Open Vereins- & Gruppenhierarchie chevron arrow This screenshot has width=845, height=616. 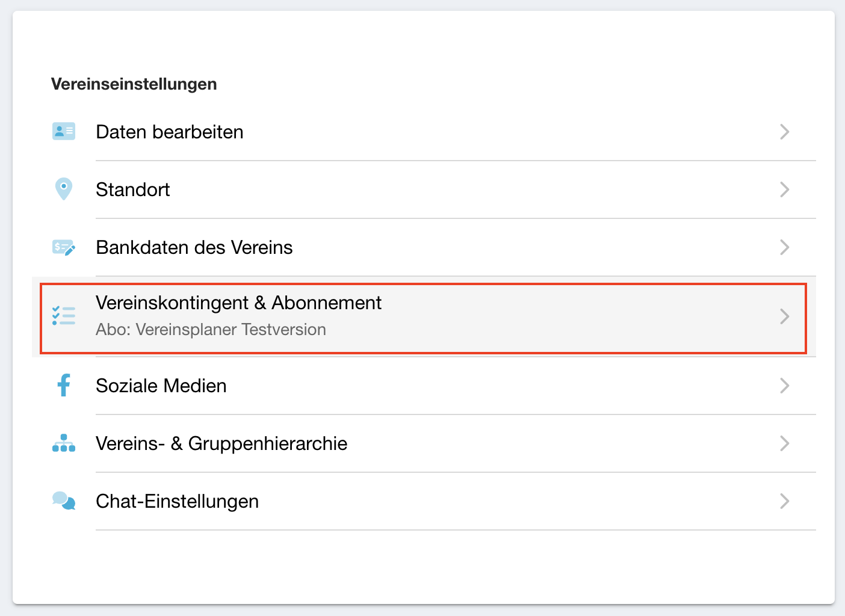(784, 443)
